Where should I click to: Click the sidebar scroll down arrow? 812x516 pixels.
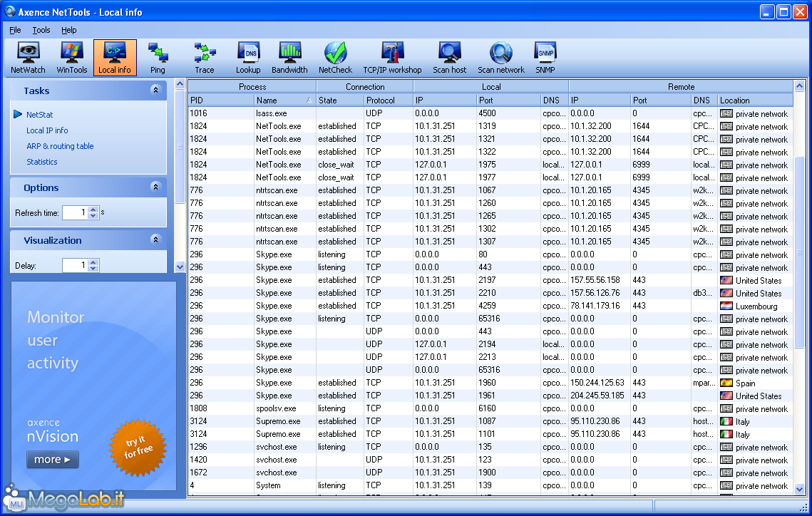point(180,267)
